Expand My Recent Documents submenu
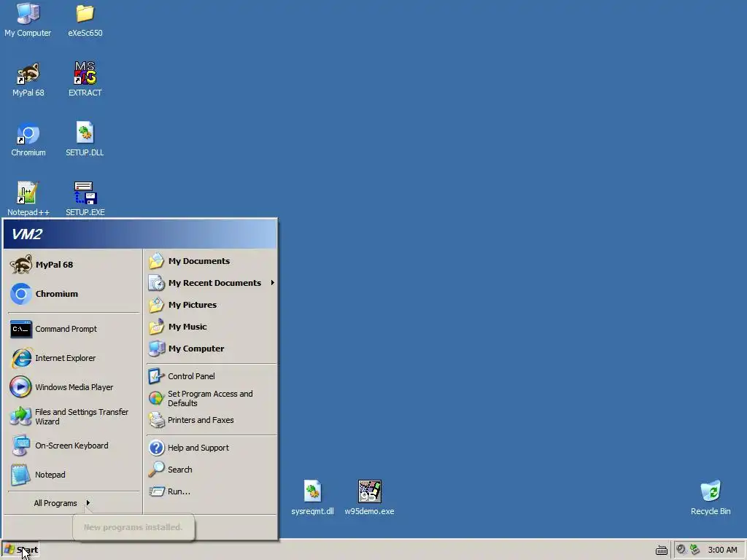 211,283
